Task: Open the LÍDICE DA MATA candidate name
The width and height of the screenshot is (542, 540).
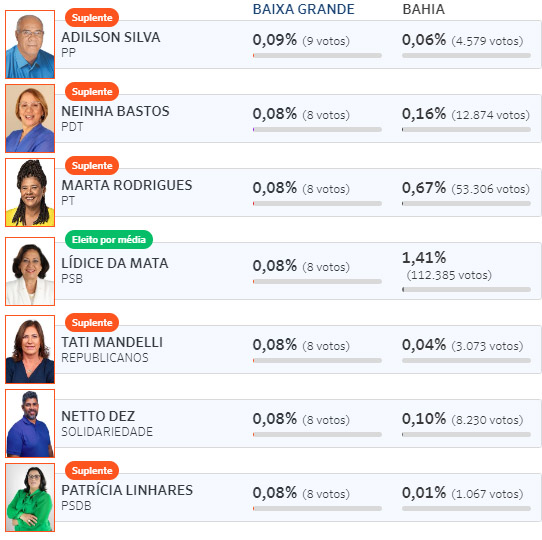Action: click(x=115, y=263)
